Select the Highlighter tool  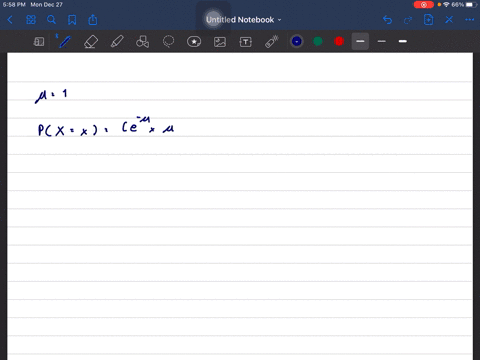point(117,42)
